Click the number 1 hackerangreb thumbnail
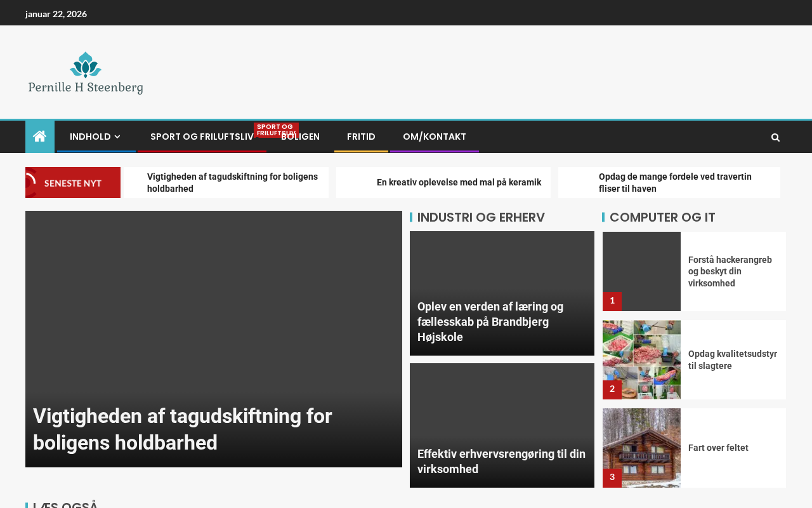The height and width of the screenshot is (508, 812). tap(641, 271)
